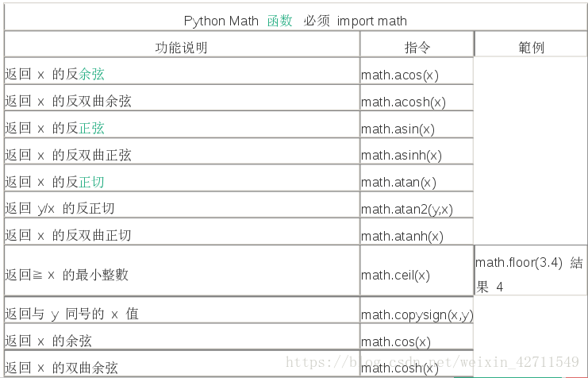The height and width of the screenshot is (378, 588).
Task: Select the math.asinh(x) cell
Action: [x=401, y=156]
